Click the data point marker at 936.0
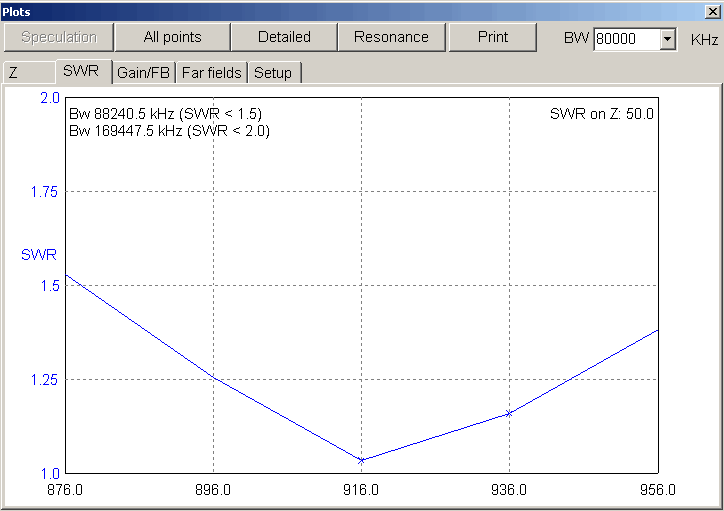The width and height of the screenshot is (724, 511). coord(509,414)
